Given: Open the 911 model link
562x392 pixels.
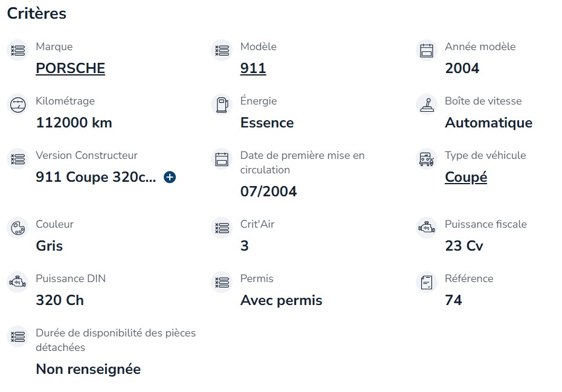Looking at the screenshot, I should 253,68.
